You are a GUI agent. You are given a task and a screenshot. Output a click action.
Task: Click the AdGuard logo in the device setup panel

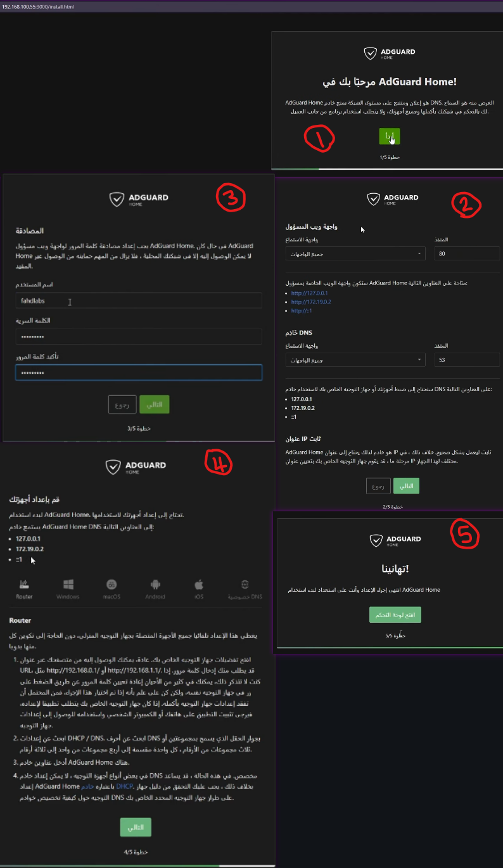(136, 467)
